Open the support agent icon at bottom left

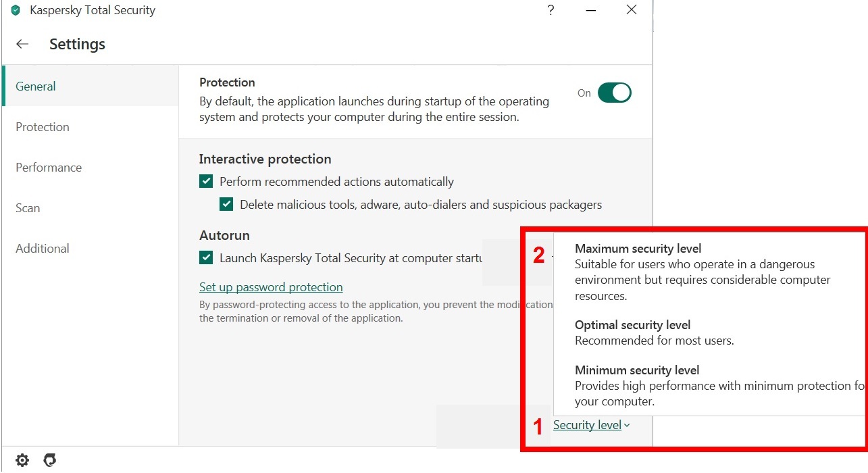point(49,461)
